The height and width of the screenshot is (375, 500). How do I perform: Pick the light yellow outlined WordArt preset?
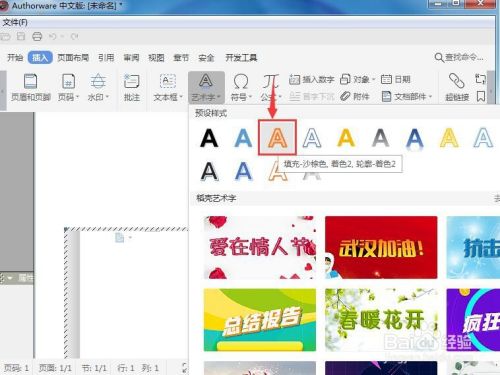coord(449,138)
